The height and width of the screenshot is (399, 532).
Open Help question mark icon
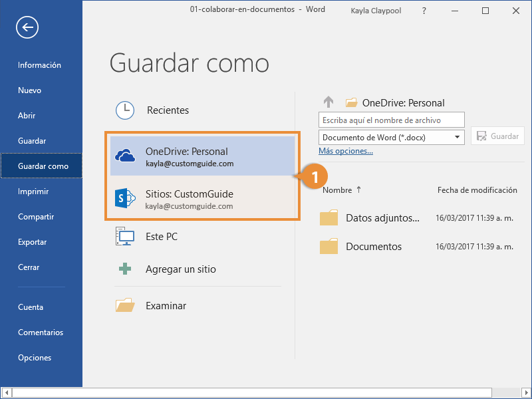coord(424,11)
